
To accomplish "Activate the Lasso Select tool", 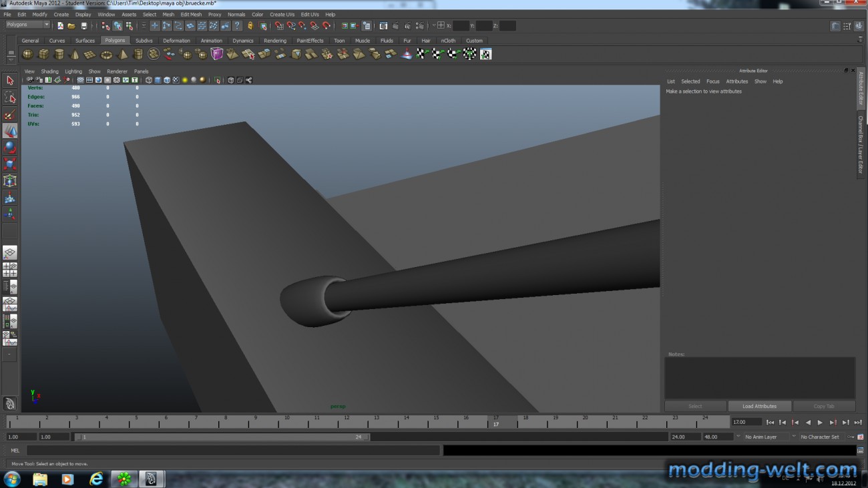I will 10,97.
